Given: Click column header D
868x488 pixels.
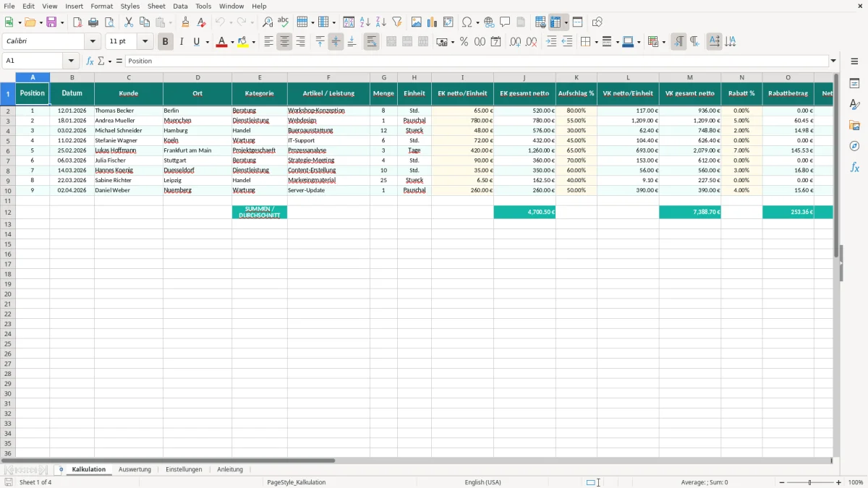Looking at the screenshot, I should point(197,77).
